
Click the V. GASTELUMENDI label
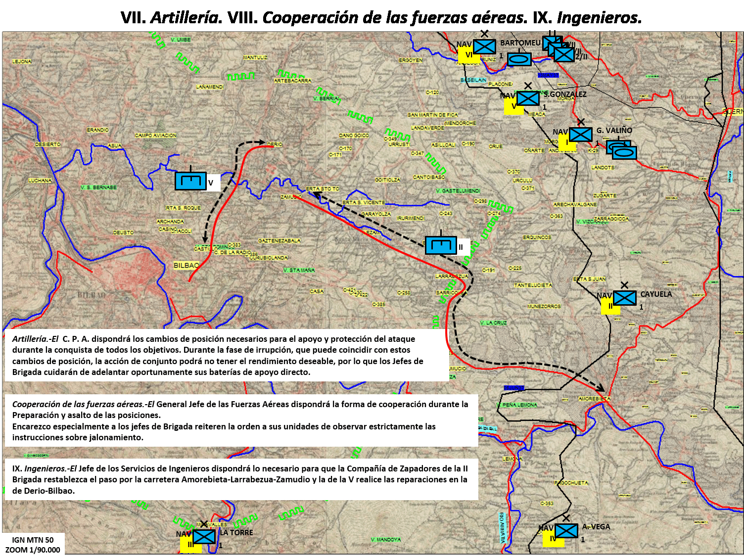click(x=458, y=191)
